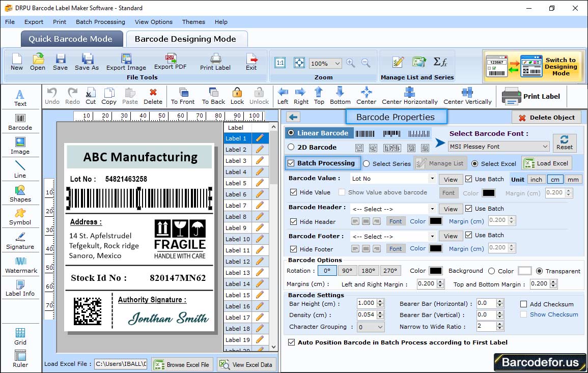Center object Horizontally

[409, 96]
